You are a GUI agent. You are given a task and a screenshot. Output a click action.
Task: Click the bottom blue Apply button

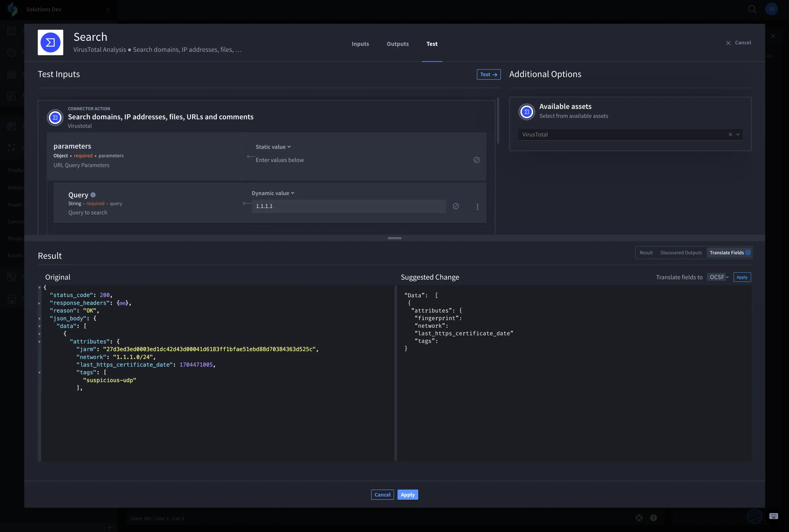pyautogui.click(x=407, y=495)
